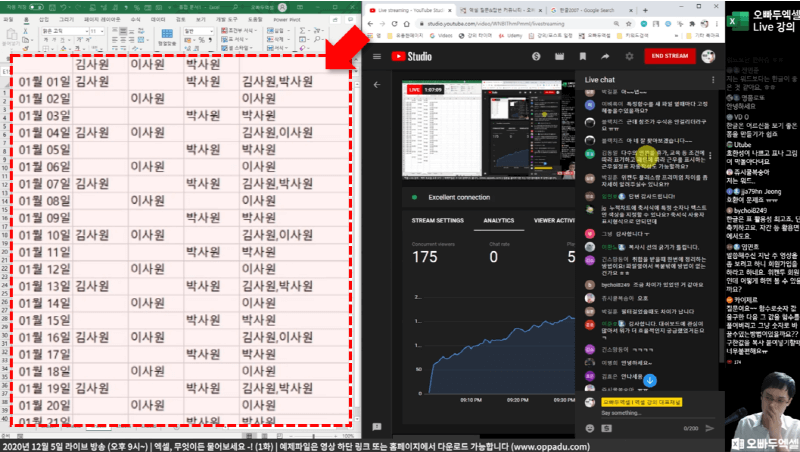Open Chrome extensions puzzle icon
800x452 pixels.
point(692,24)
